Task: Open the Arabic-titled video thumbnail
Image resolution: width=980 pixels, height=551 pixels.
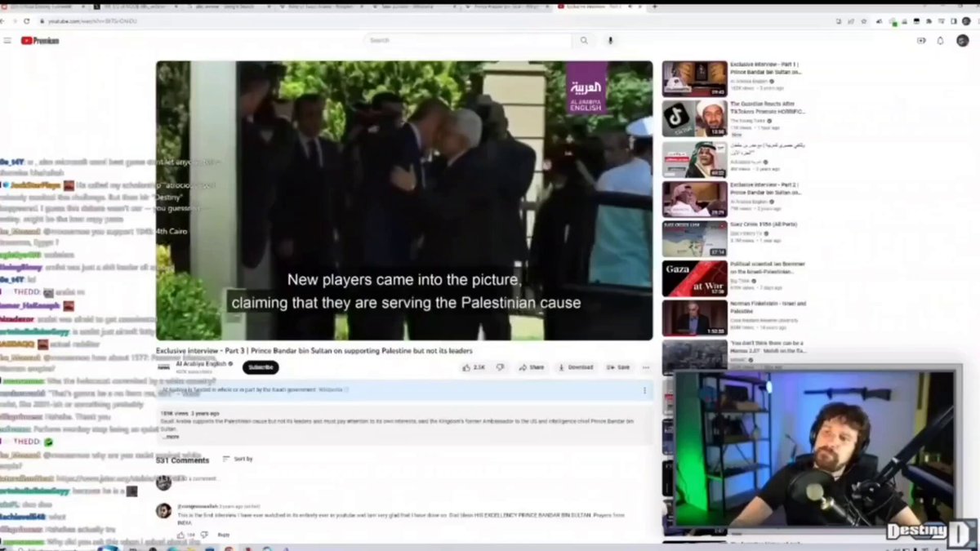Action: (694, 158)
